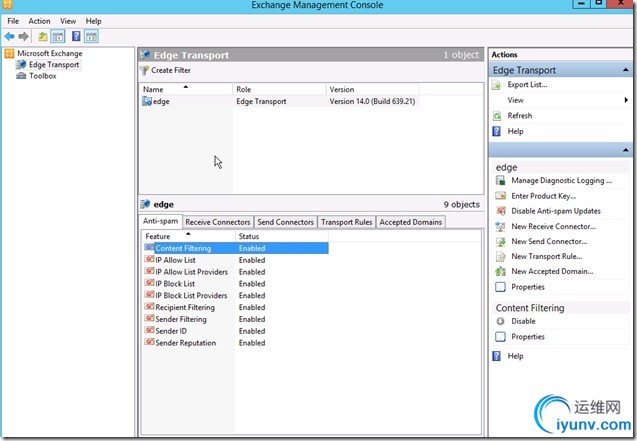Click the Back arrow toolbar icon
637x441 pixels.
[9, 37]
